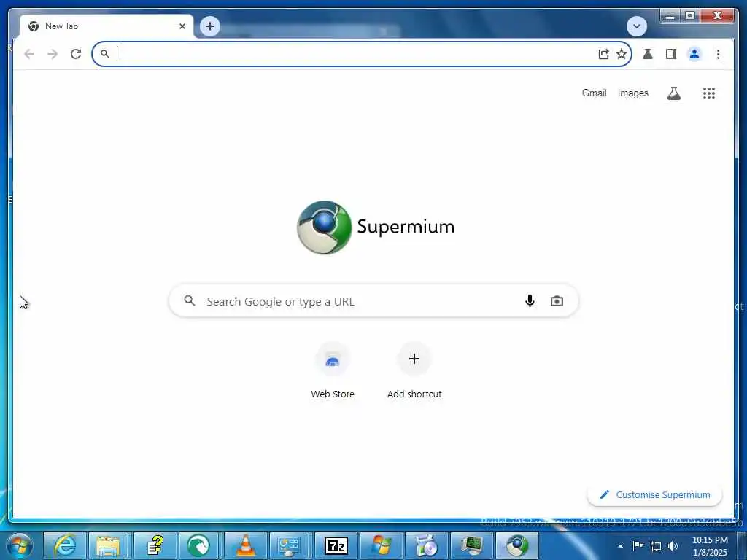Open the volume speaker tray icon

click(673, 546)
